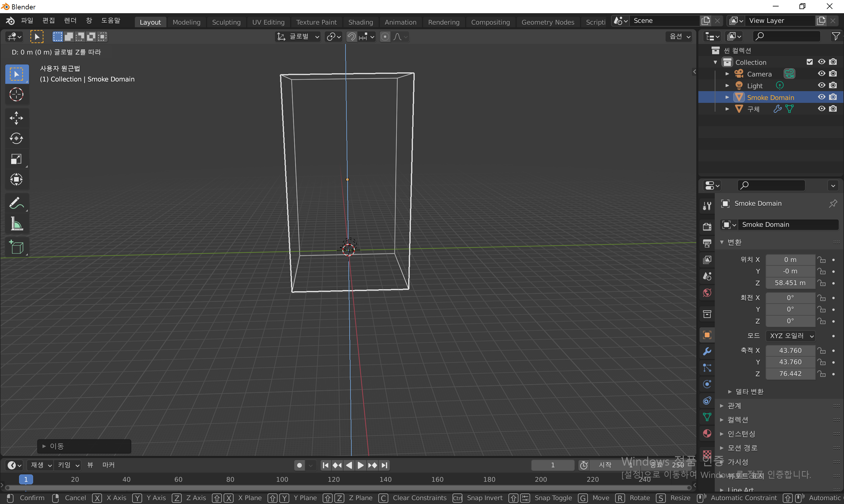Open the Tool properties tab
This screenshot has width=844, height=504.
pyautogui.click(x=707, y=205)
